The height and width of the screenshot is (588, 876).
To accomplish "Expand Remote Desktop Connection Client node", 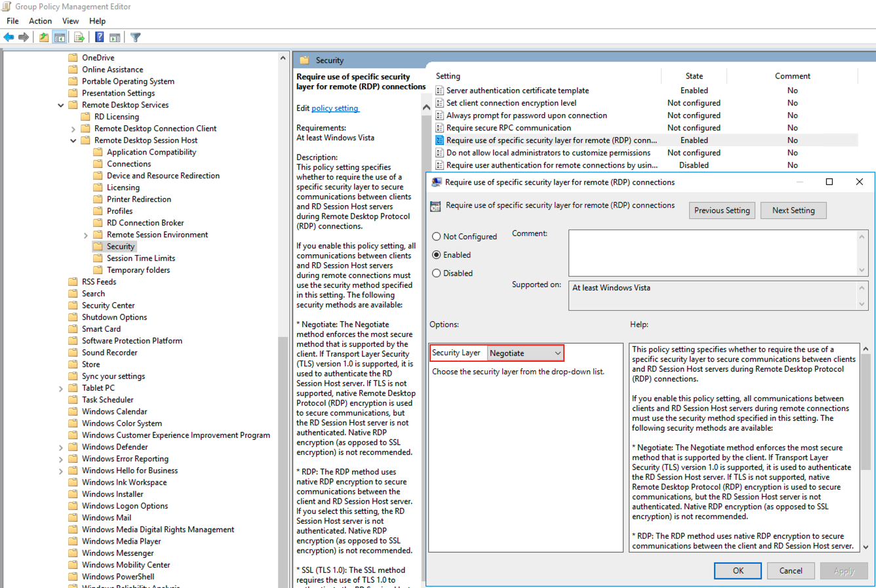I will [73, 129].
